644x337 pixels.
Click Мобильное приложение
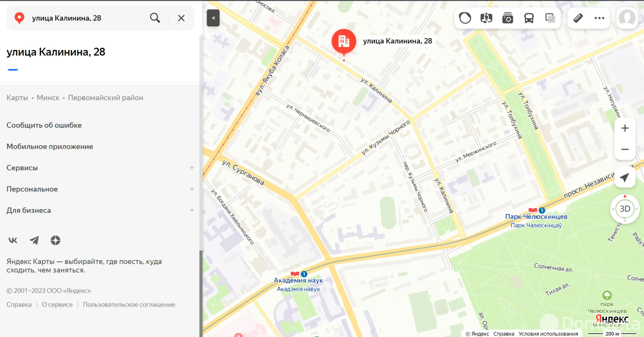click(x=50, y=146)
